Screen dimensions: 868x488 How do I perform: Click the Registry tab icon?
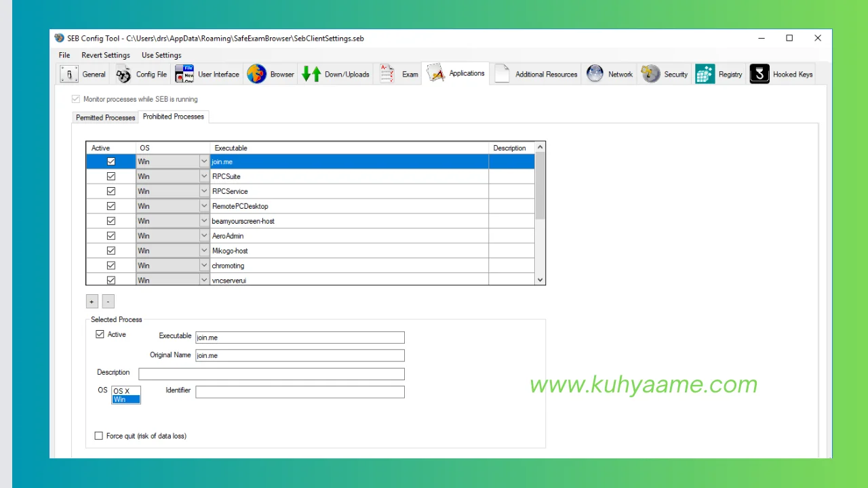(705, 74)
